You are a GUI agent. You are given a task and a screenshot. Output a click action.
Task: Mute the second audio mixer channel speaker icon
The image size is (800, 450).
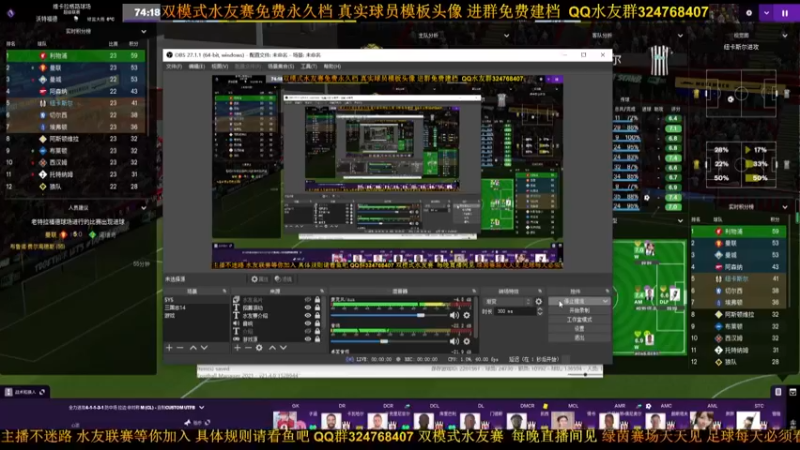pyautogui.click(x=454, y=341)
